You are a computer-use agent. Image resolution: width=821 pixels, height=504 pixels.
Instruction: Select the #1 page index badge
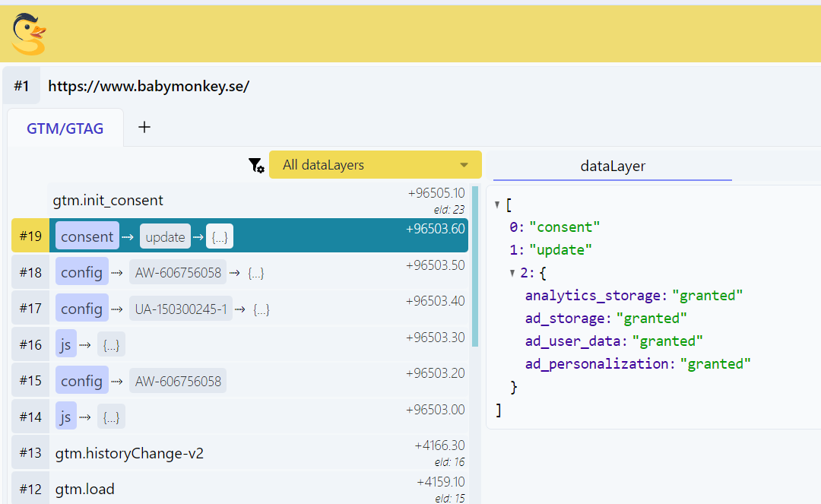(21, 86)
